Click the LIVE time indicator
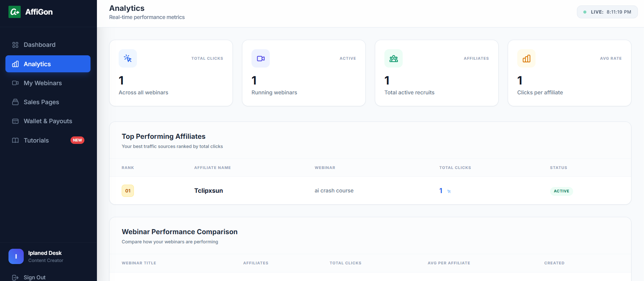The height and width of the screenshot is (281, 644). [607, 12]
